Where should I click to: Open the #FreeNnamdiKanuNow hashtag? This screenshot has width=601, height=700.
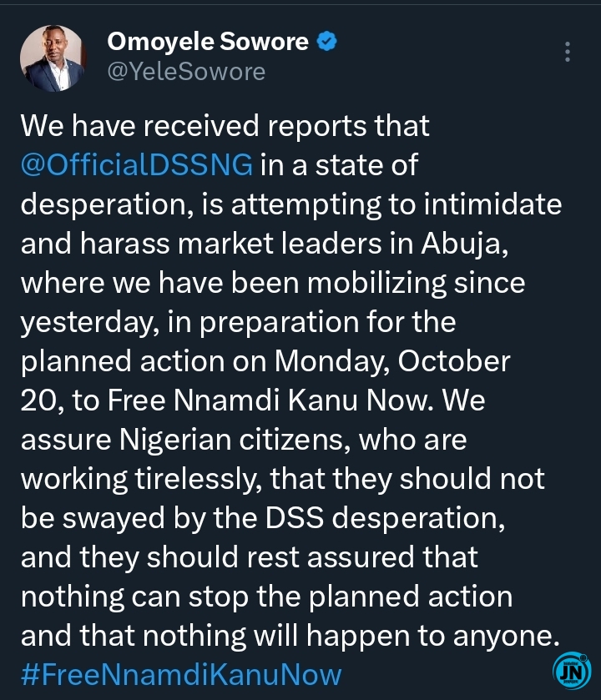180,674
